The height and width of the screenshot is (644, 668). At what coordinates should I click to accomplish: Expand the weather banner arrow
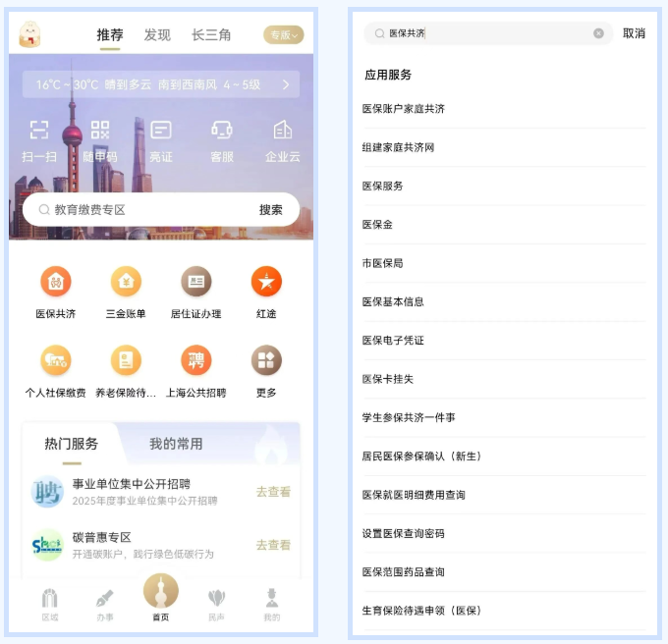[285, 84]
